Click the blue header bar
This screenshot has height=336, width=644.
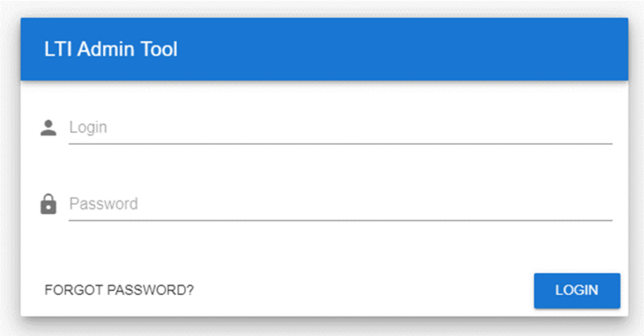coord(402,49)
